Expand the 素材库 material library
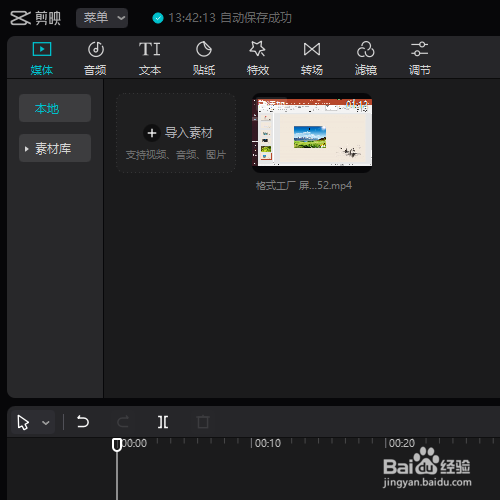Viewport: 500px width, 500px height. 55,148
